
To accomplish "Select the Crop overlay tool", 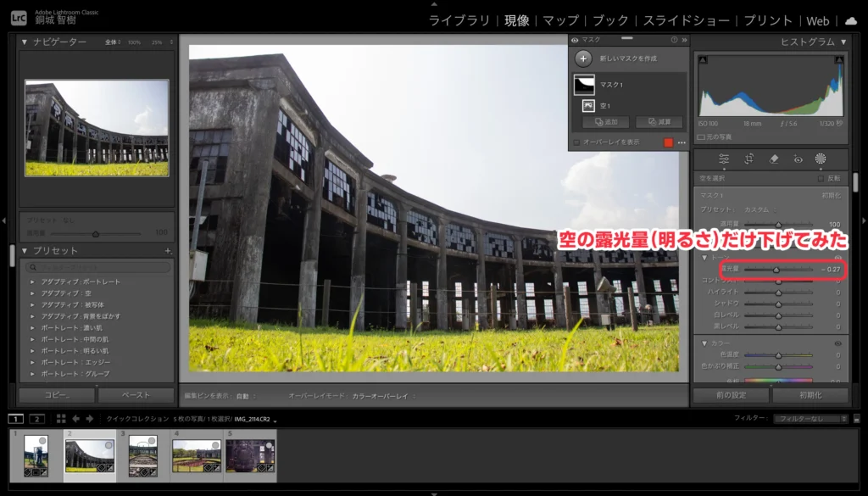I will coord(748,159).
